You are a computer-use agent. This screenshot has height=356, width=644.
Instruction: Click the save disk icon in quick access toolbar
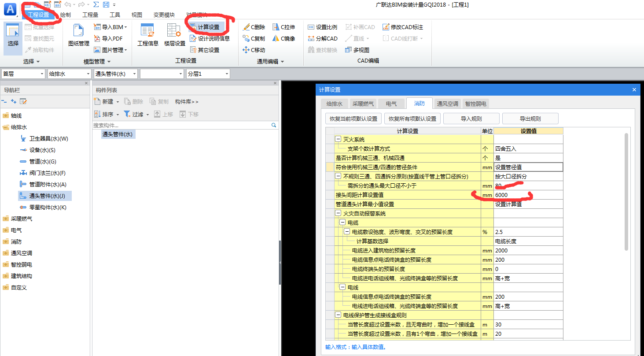(106, 4)
